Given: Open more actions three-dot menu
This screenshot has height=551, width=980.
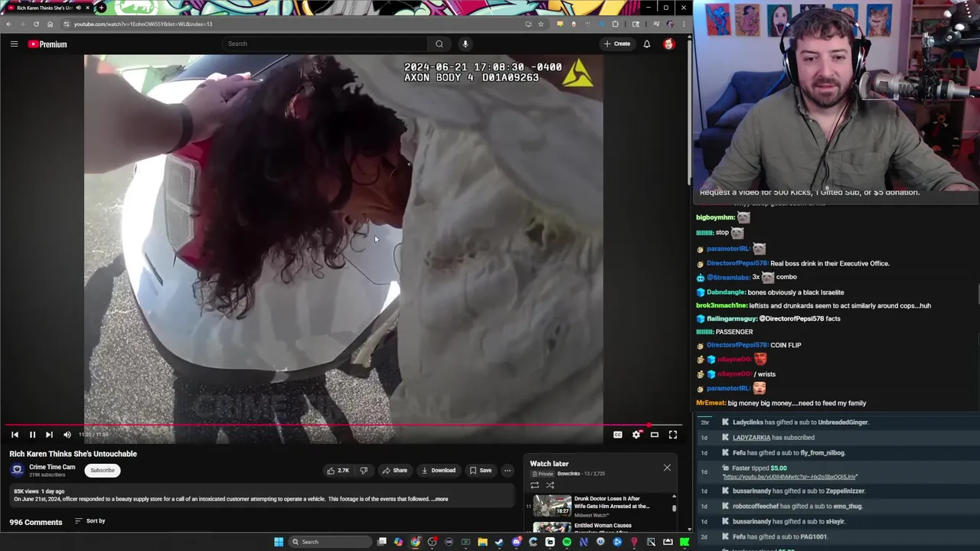Looking at the screenshot, I should point(508,471).
